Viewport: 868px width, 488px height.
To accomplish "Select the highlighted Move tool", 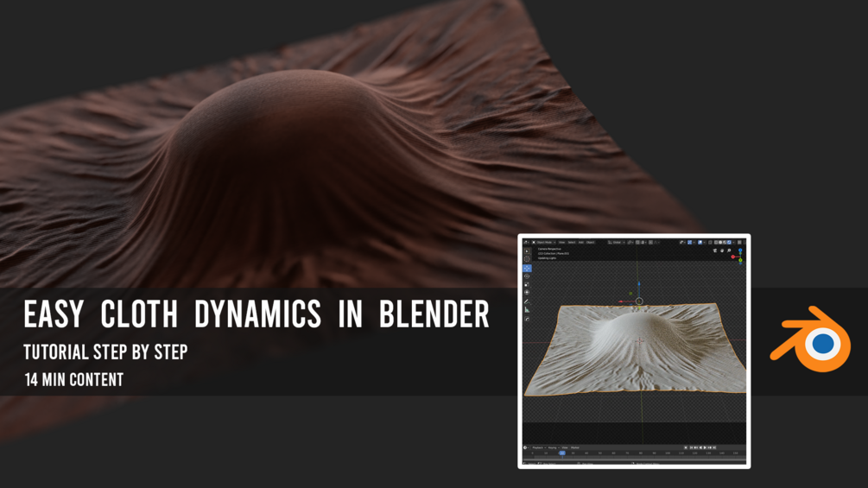I will (527, 269).
